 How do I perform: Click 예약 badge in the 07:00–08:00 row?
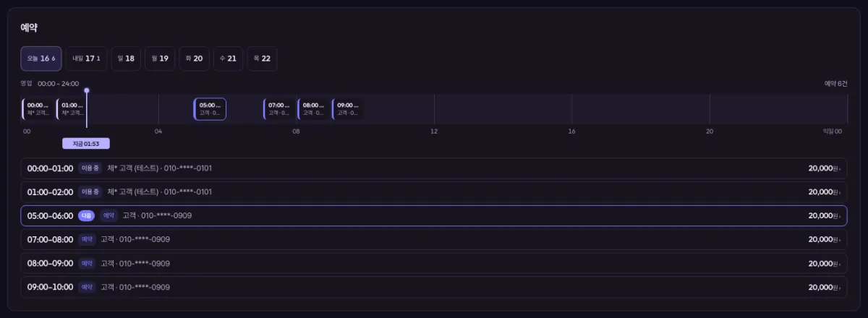(87, 239)
